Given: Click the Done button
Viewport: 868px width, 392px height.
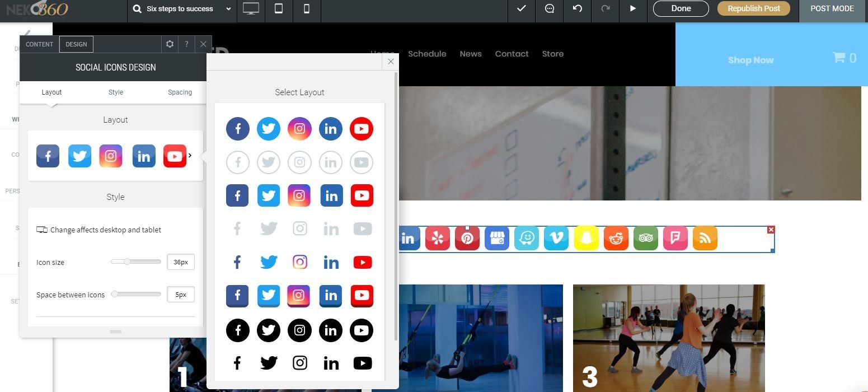Looking at the screenshot, I should 681,8.
